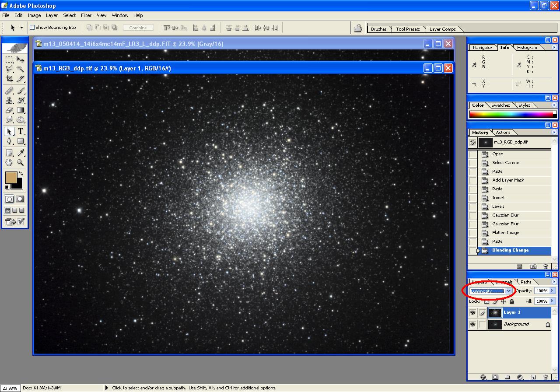Select the Magic Wand tool
The width and height of the screenshot is (560, 392).
[x=21, y=69]
